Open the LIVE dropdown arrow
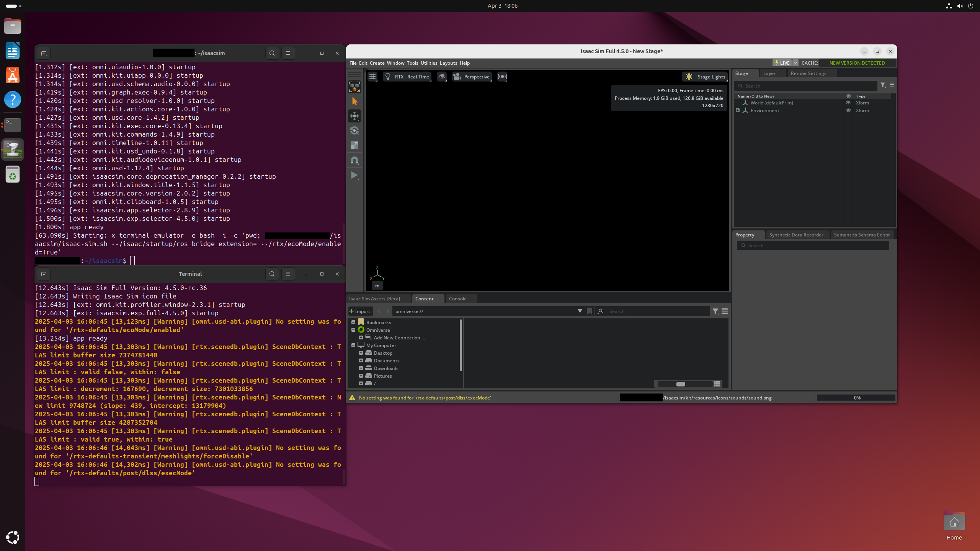980x551 pixels. tap(795, 63)
